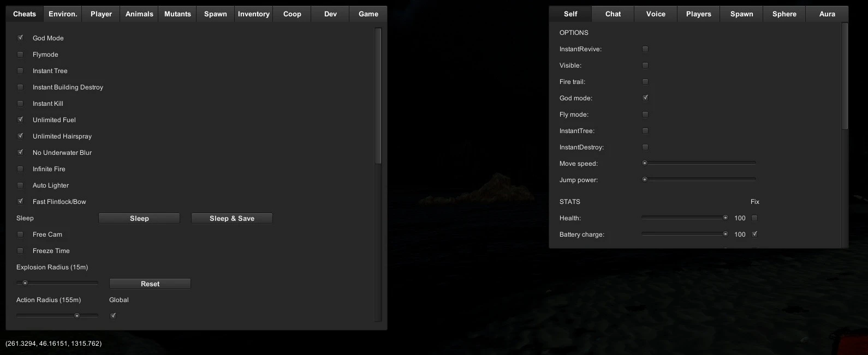Uncheck God mode in Self panel

(645, 98)
